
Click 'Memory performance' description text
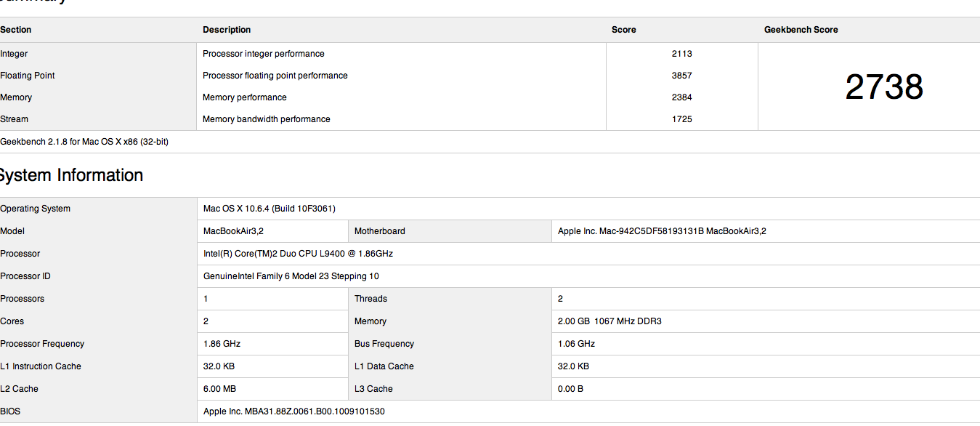tap(245, 97)
